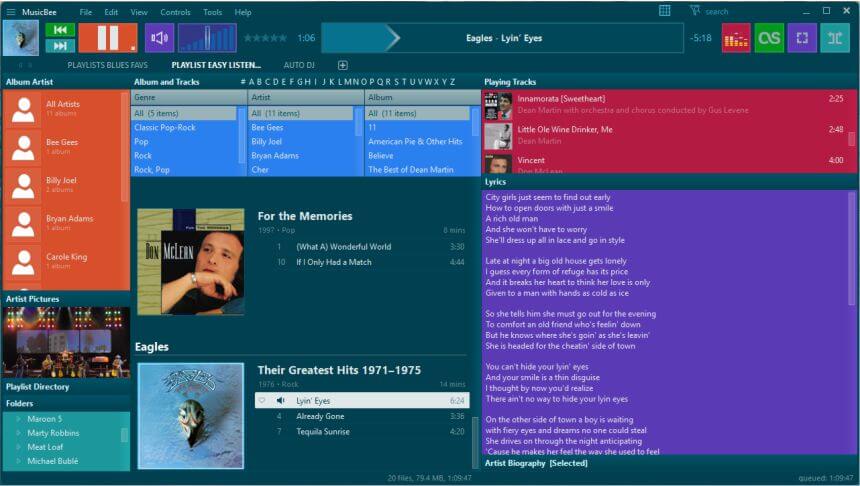Toggle shuffle playback mode

pos(835,38)
